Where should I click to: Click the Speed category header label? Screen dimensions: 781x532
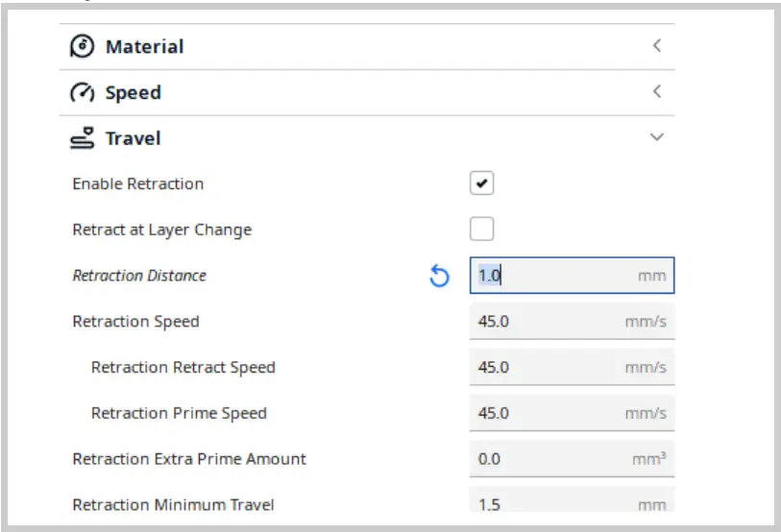(133, 93)
